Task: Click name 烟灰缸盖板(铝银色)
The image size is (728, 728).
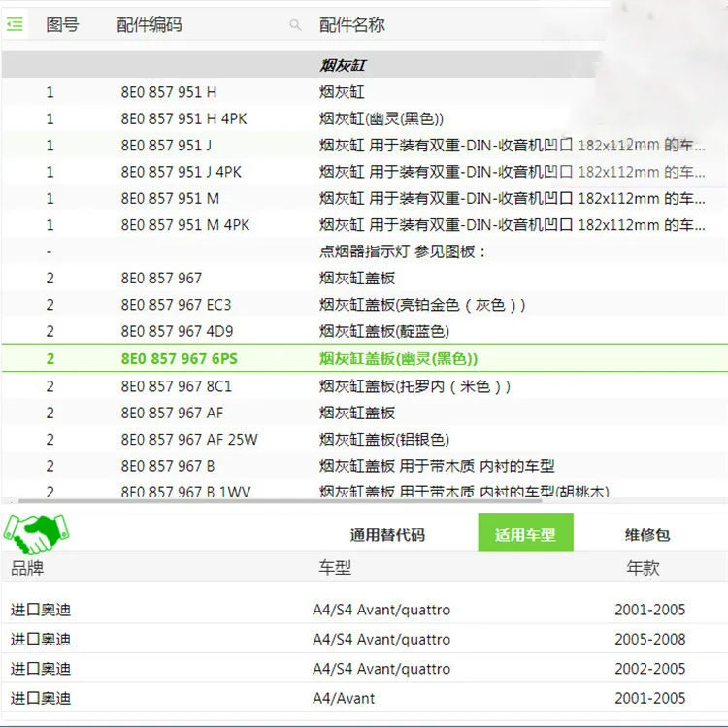Action: (x=384, y=439)
